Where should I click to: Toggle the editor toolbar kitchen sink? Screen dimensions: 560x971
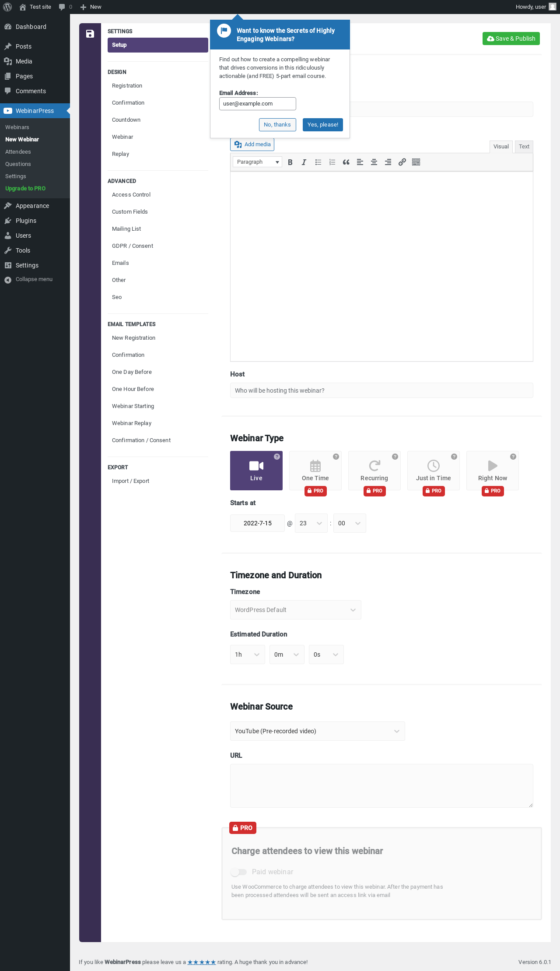point(416,162)
